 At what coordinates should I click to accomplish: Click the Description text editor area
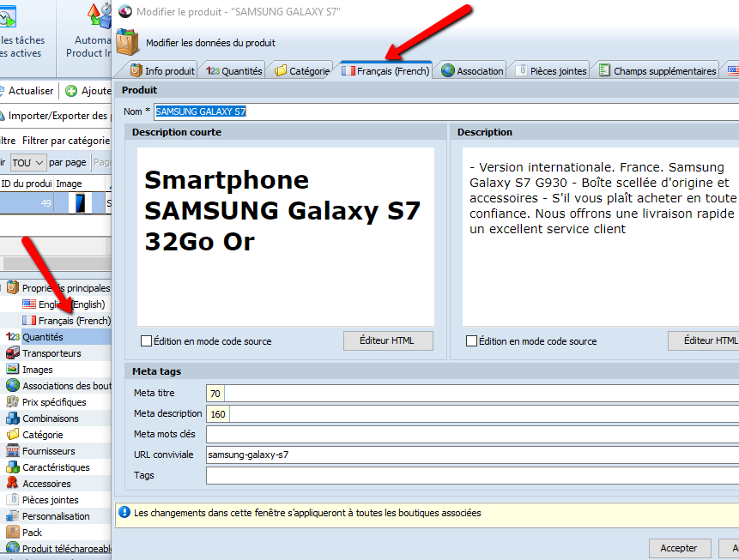601,237
